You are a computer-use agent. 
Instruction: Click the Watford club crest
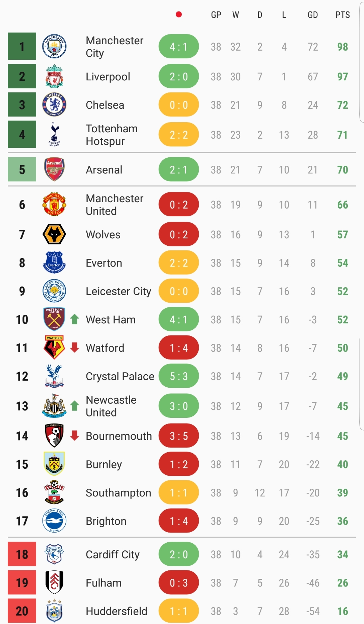point(54,347)
